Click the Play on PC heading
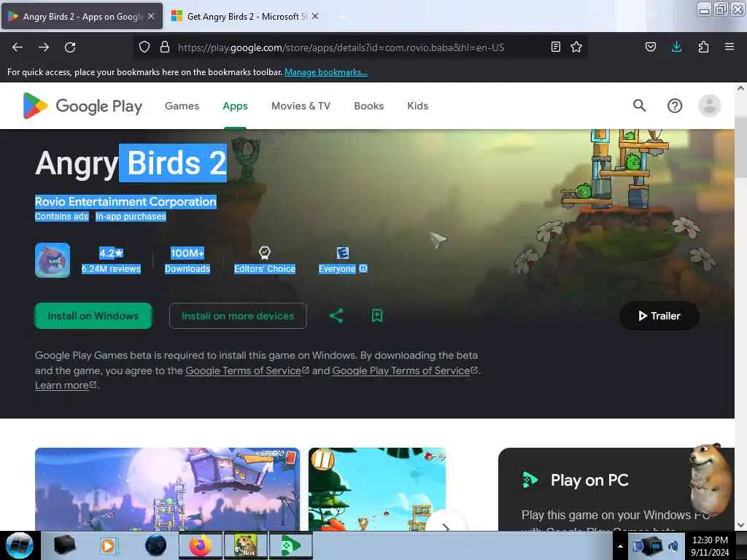The height and width of the screenshot is (560, 747). (589, 480)
